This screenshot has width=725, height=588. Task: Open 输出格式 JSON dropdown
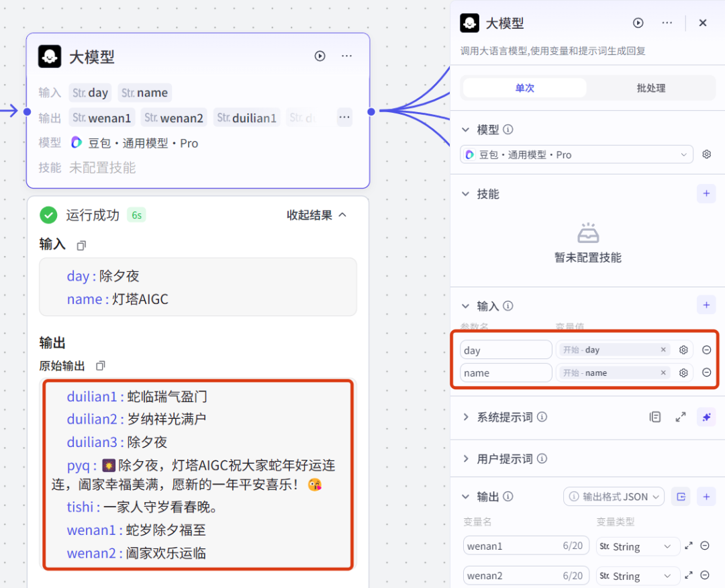(614, 497)
